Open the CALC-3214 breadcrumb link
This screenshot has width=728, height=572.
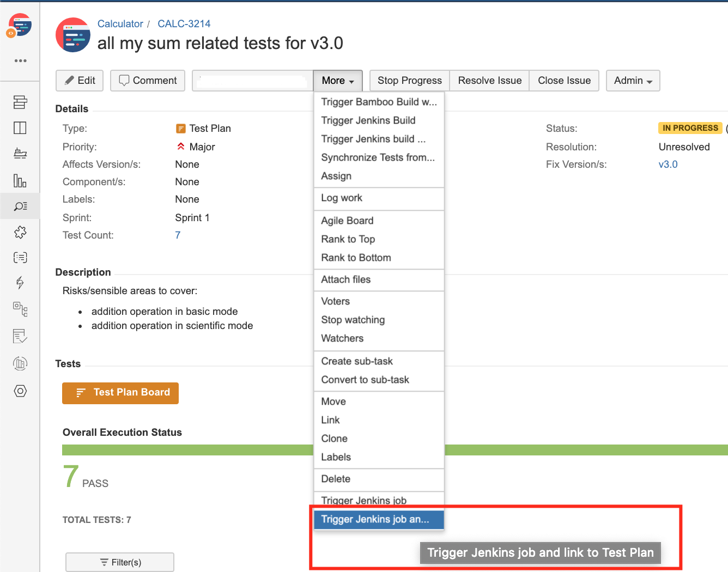tap(184, 24)
